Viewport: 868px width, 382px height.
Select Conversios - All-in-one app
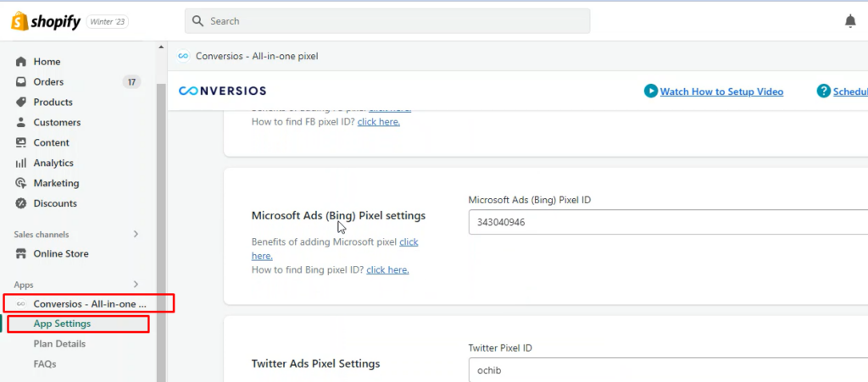click(x=89, y=303)
